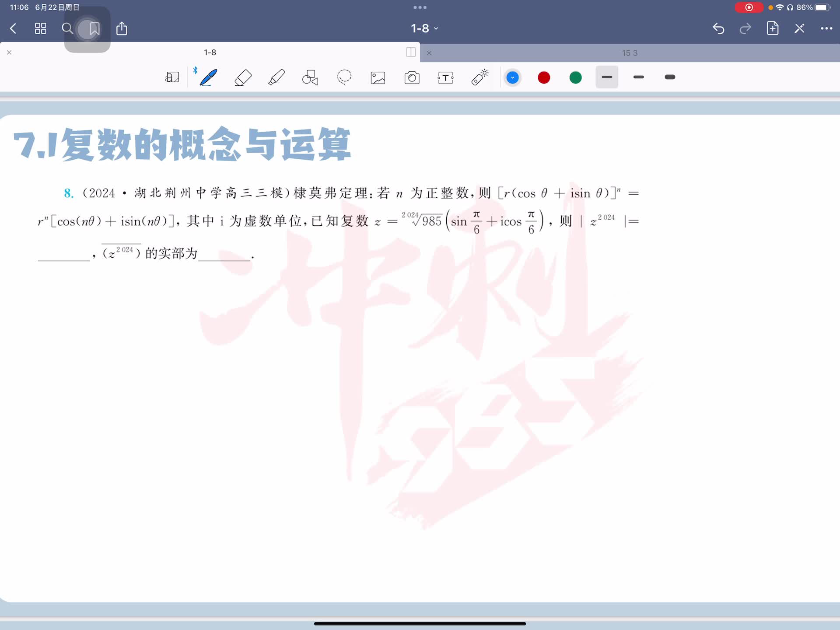
Task: Choose the red pen color
Action: [x=544, y=77]
